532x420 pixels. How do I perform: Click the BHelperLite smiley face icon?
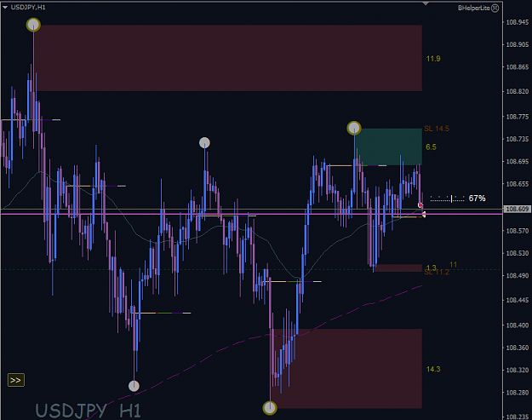495,8
